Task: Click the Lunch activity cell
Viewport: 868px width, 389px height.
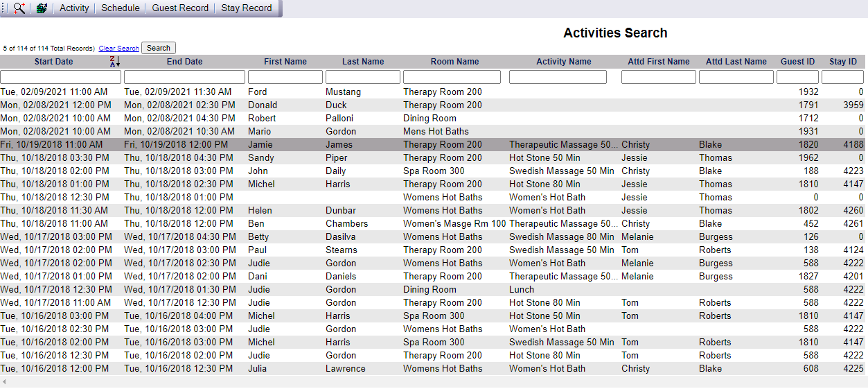Action: click(522, 289)
